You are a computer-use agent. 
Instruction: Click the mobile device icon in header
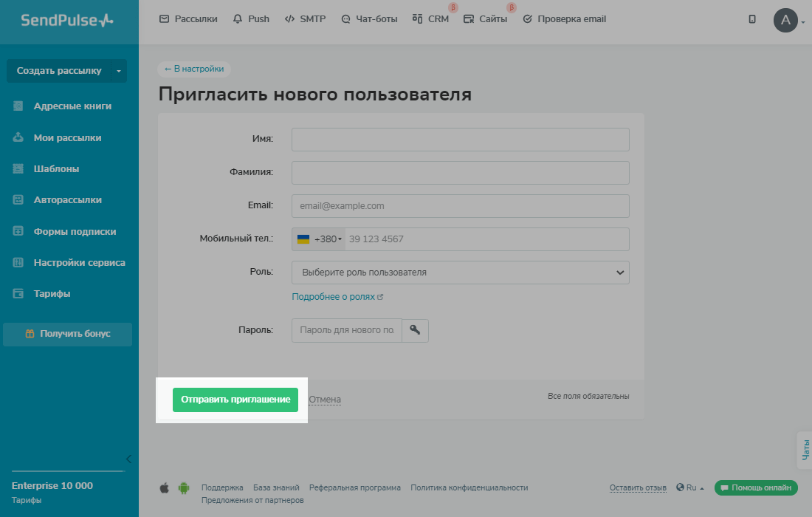752,19
